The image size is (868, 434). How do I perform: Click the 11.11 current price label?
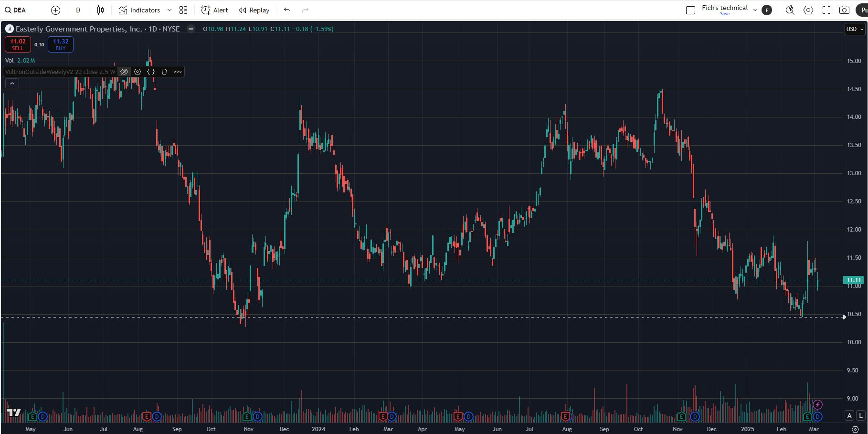pyautogui.click(x=854, y=280)
